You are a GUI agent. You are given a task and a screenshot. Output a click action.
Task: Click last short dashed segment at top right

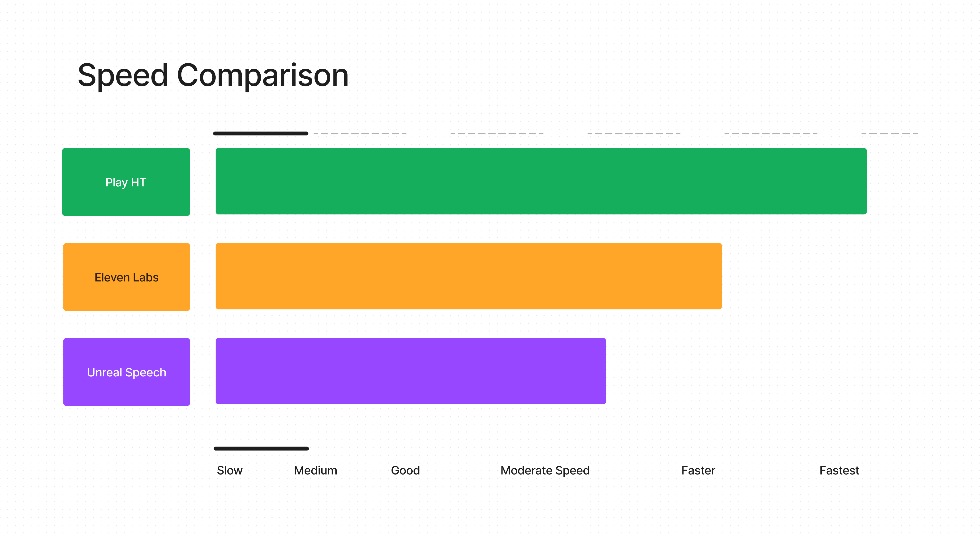[890, 133]
